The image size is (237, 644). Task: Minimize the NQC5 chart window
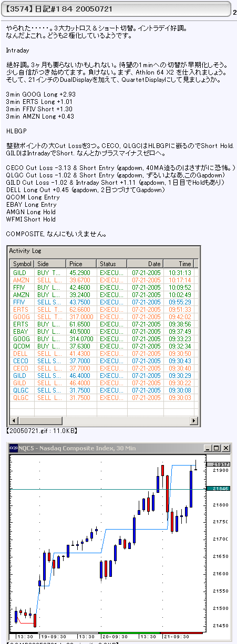[x=208, y=448]
